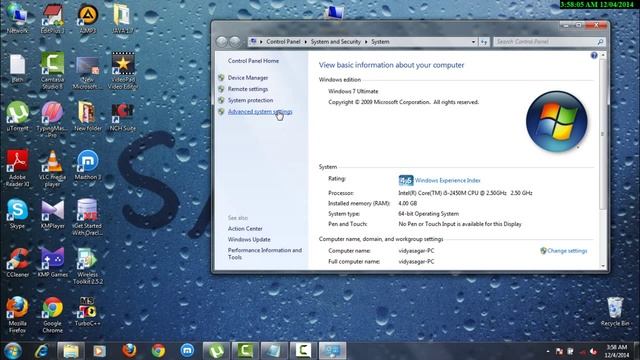Open the JAVA 1.7 folder icon

122,18
